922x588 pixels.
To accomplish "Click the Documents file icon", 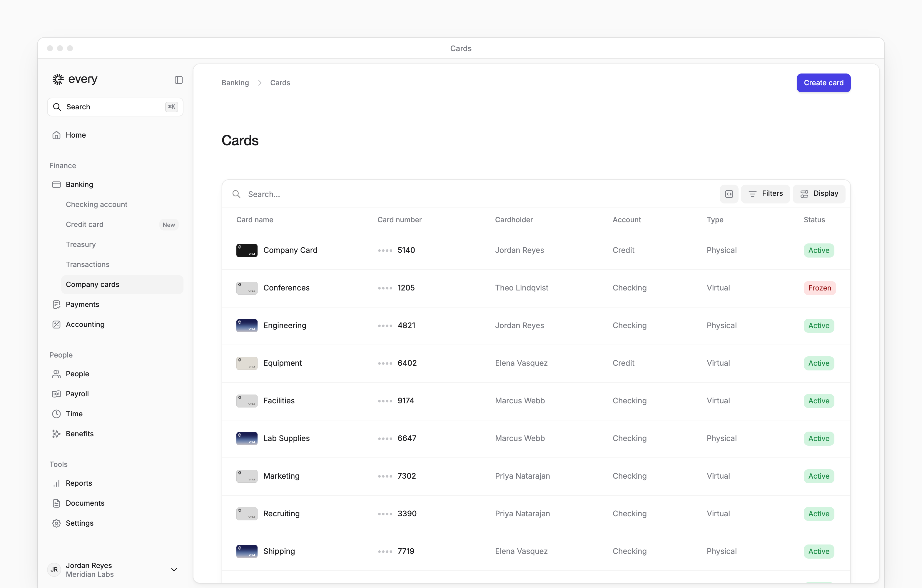I will (56, 503).
